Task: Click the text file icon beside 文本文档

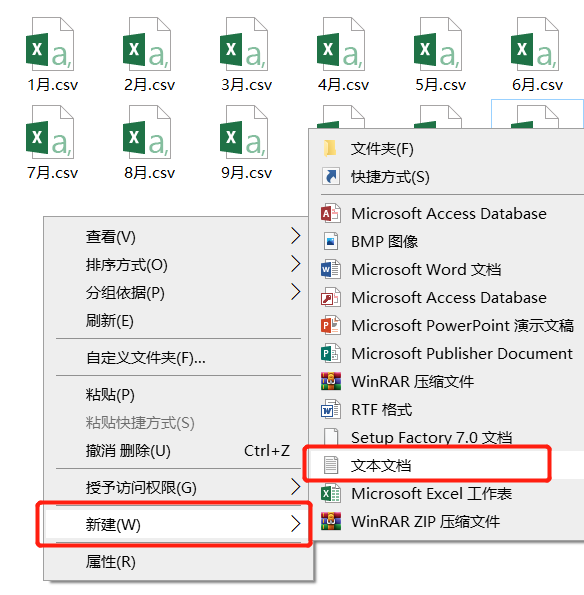Action: [x=331, y=465]
